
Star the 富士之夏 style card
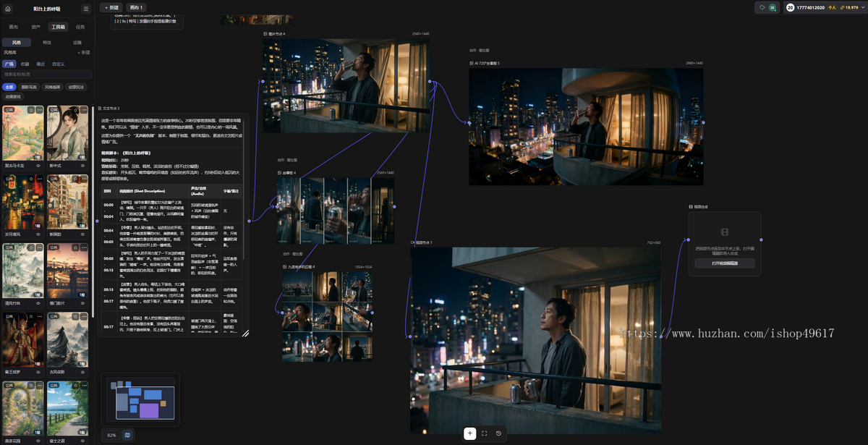pyautogui.click(x=76, y=386)
